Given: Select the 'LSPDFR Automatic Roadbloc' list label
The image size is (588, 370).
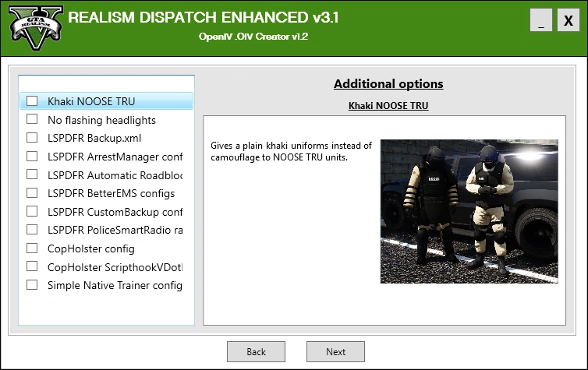Looking at the screenshot, I should click(x=115, y=175).
